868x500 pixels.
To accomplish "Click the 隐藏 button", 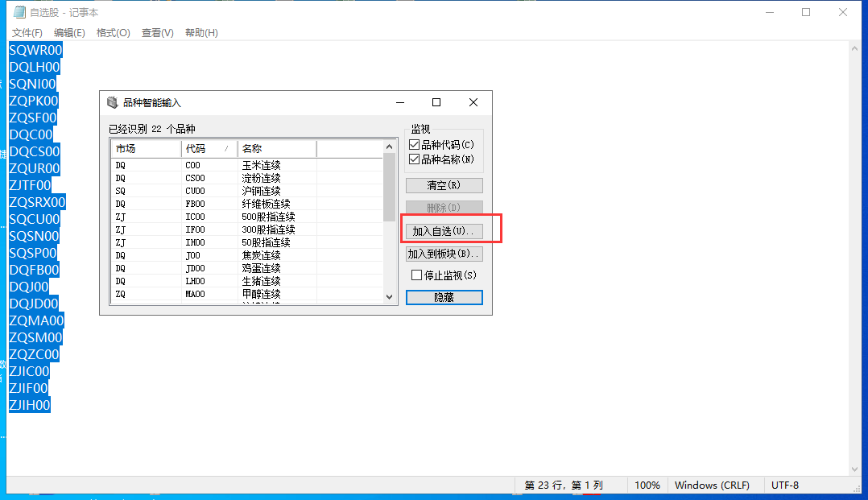I will (x=444, y=297).
